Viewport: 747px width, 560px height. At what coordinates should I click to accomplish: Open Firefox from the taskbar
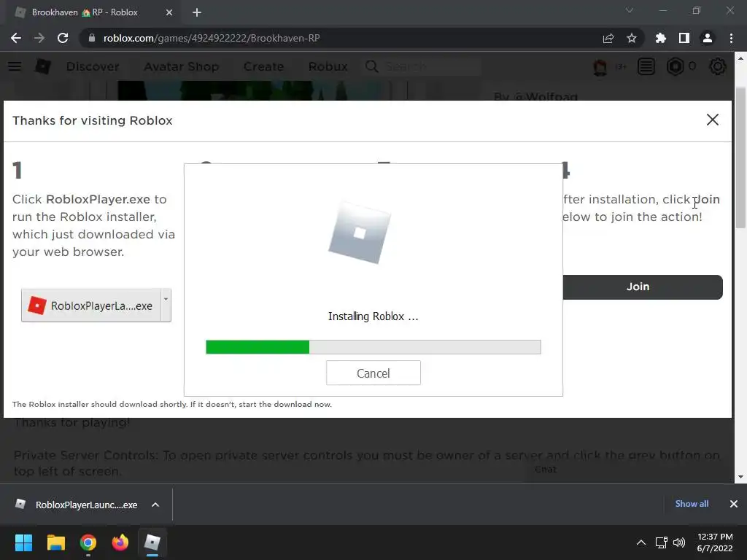tap(120, 542)
